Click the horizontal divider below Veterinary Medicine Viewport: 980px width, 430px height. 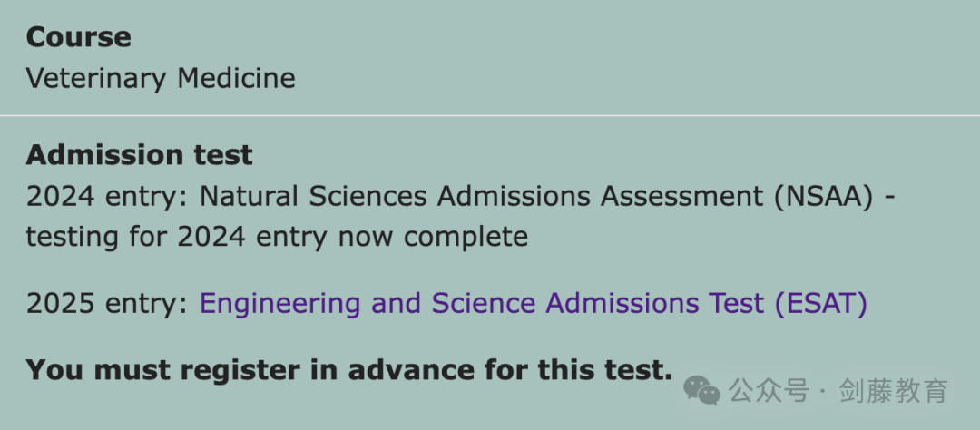tap(490, 115)
